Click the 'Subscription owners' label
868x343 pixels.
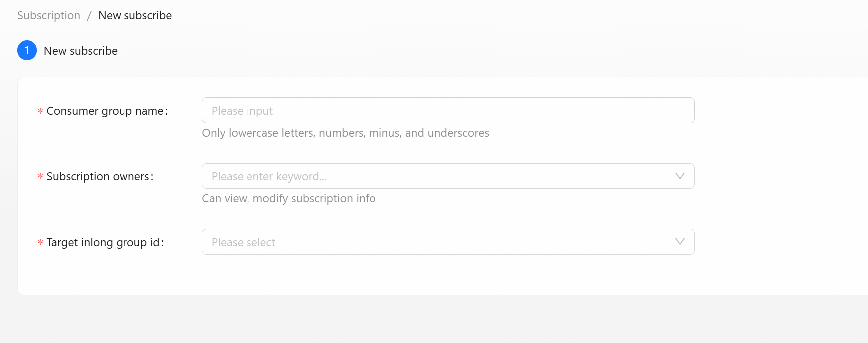tap(98, 176)
